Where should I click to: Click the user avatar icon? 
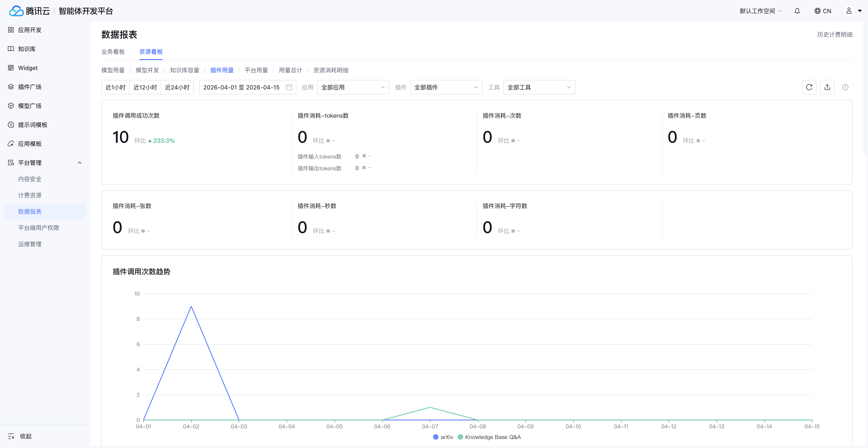point(849,11)
